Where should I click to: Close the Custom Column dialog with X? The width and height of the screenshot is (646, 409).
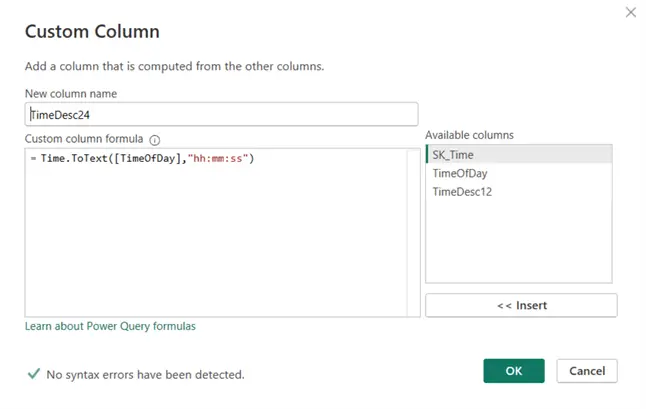click(x=630, y=12)
